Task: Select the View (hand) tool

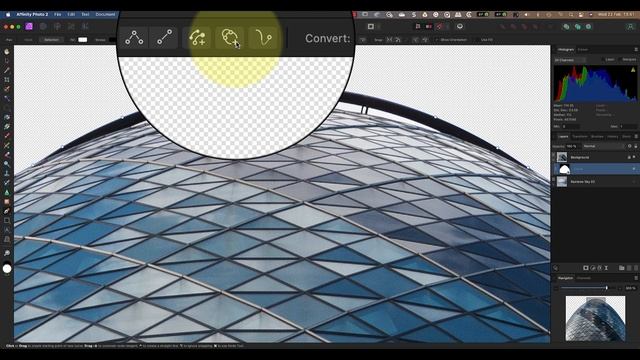Action: pyautogui.click(x=7, y=52)
